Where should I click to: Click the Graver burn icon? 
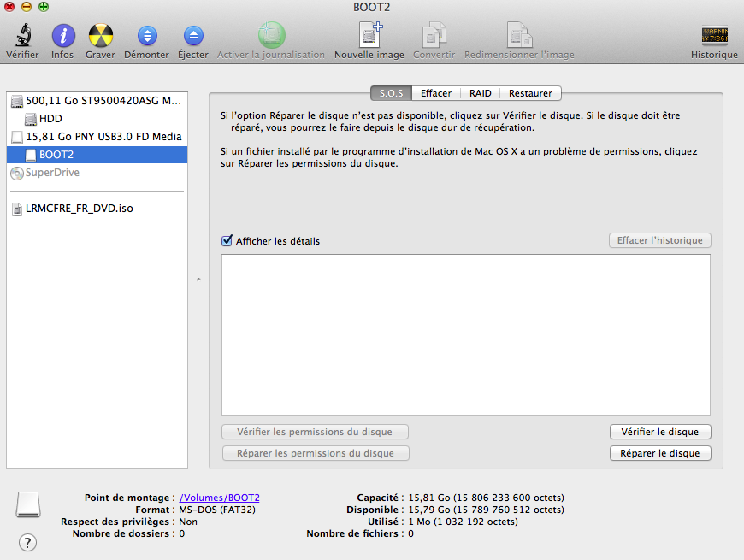[100, 37]
